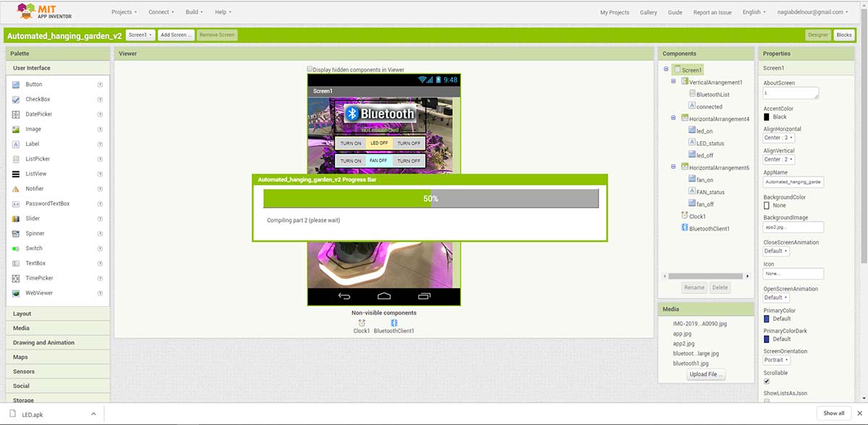868x425 pixels.
Task: Select the ListPicker component icon
Action: pyautogui.click(x=17, y=159)
